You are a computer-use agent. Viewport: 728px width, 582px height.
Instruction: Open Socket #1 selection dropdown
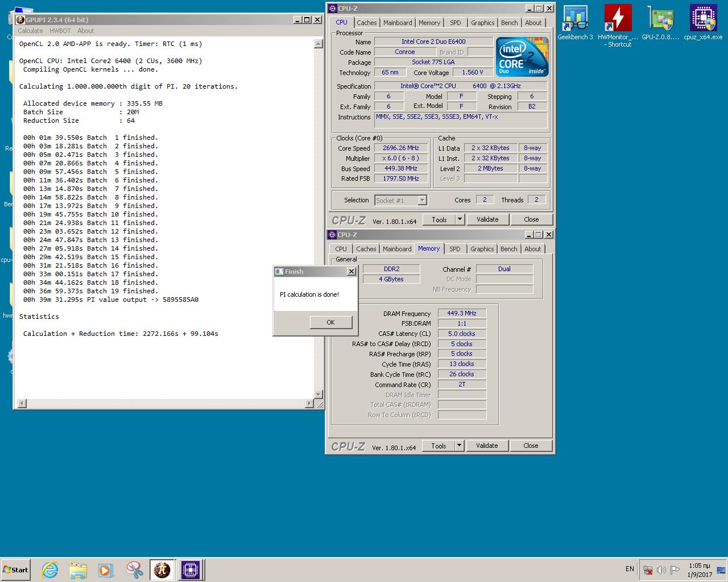click(400, 200)
